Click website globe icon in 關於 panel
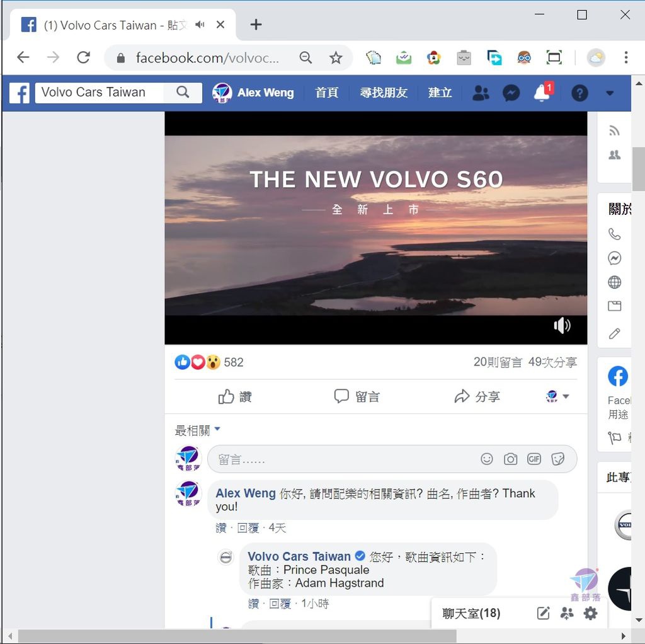645x644 pixels. point(614,282)
